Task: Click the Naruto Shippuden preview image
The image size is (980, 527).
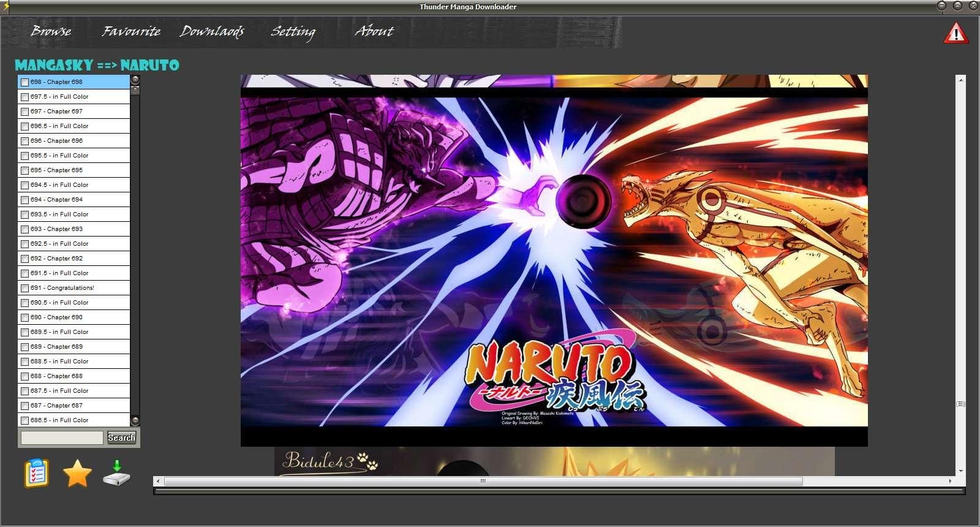Action: tap(554, 260)
